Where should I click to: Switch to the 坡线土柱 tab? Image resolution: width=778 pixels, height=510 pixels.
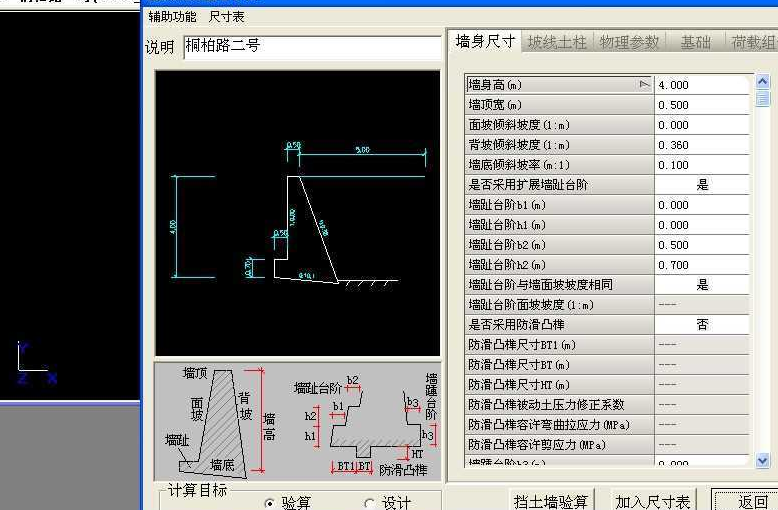tap(557, 42)
